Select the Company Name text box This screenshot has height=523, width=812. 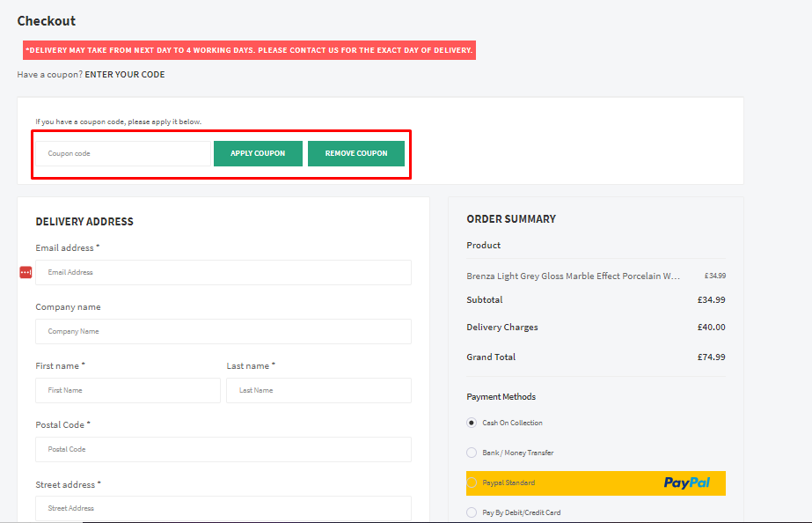[223, 332]
